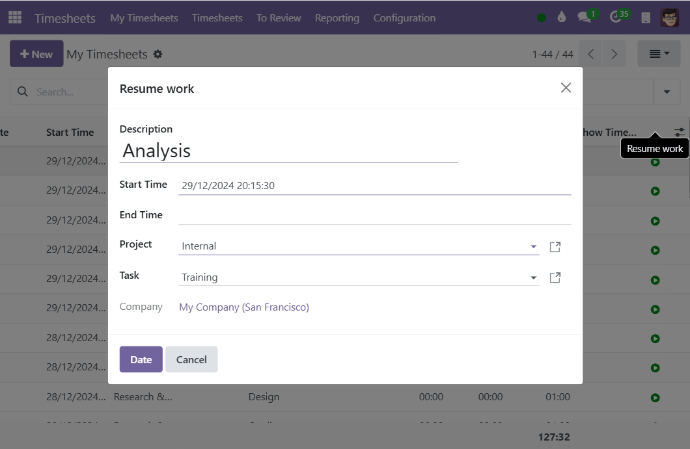Click the search magnifier icon
Screen dimensions: 690x449
coord(22,92)
